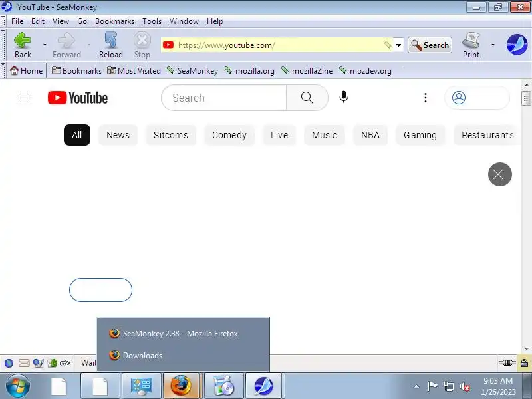
Task: Open the Bookmarks folder in the bookmarks toolbar
Action: [76, 71]
